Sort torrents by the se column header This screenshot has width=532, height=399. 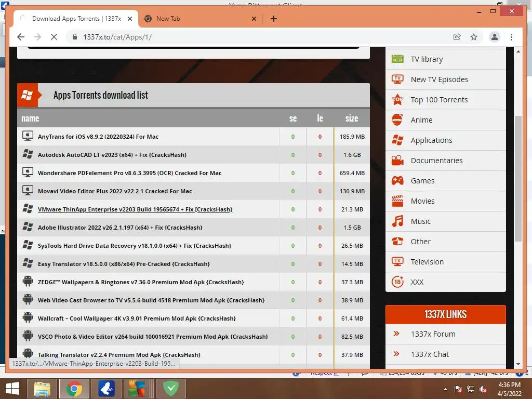click(x=293, y=118)
